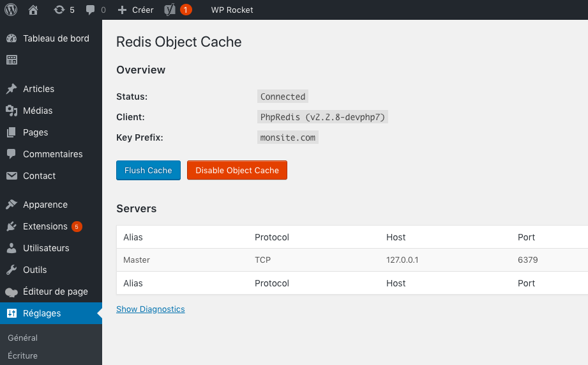Click PhpRedis client version value

[x=322, y=117]
